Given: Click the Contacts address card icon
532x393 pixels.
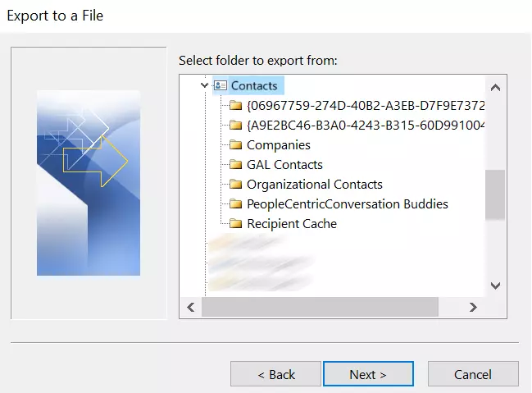Looking at the screenshot, I should tap(221, 85).
